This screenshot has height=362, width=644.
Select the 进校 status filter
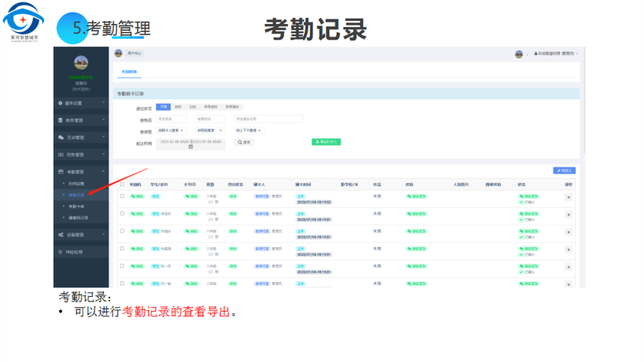[178, 107]
